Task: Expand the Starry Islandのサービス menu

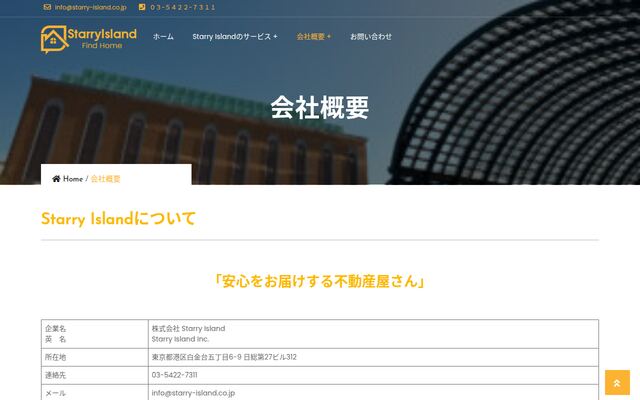Action: click(x=235, y=37)
